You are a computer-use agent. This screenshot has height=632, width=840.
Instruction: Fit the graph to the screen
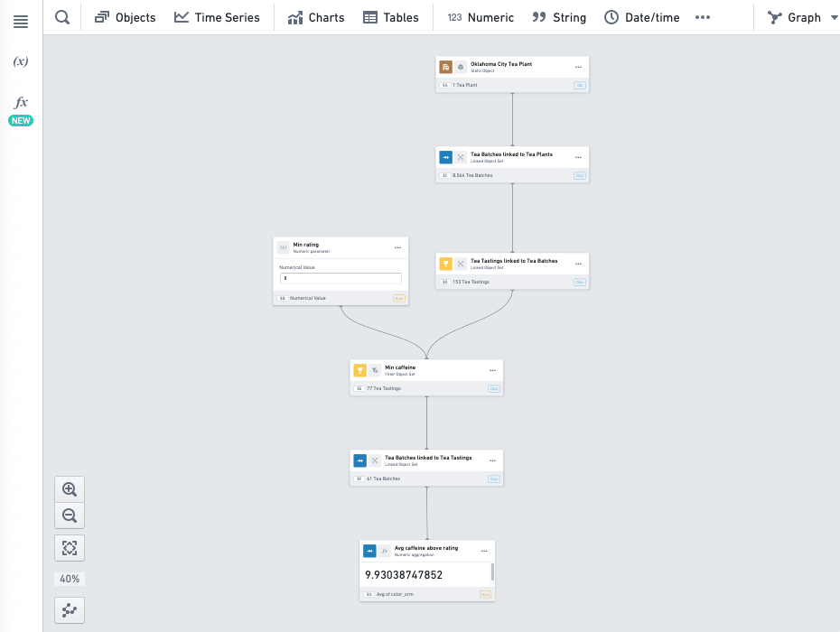point(70,548)
